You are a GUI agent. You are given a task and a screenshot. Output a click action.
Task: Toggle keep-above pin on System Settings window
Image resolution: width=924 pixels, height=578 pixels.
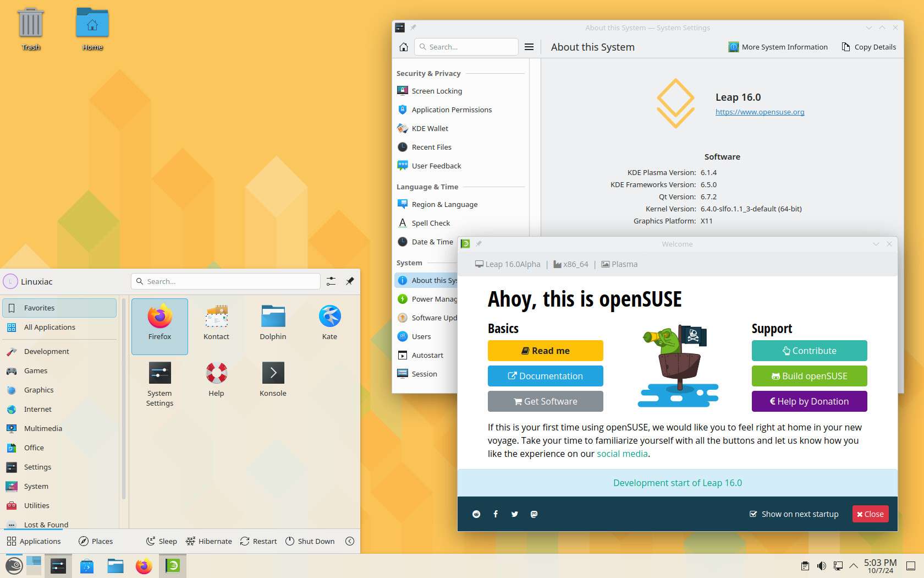point(413,28)
